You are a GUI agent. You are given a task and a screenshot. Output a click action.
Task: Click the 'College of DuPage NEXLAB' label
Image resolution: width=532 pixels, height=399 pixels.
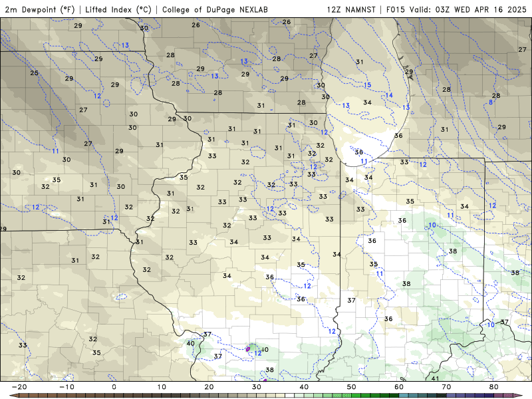[x=215, y=9]
